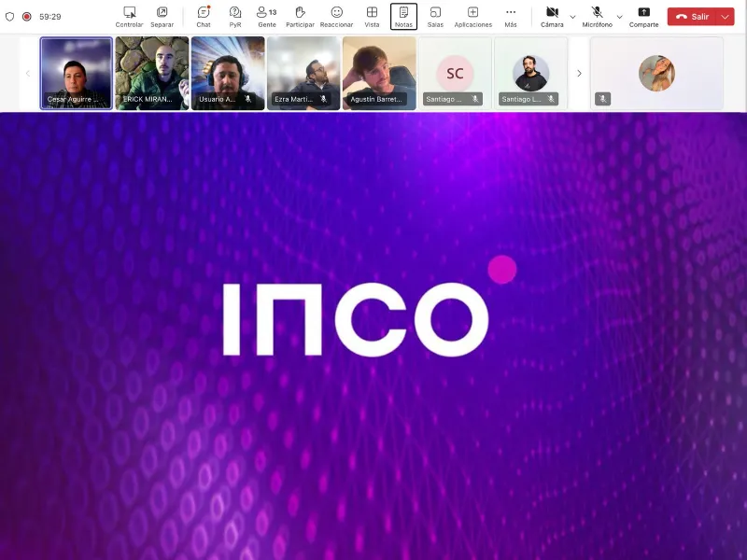
Task: Click the Controlar icon
Action: click(129, 16)
